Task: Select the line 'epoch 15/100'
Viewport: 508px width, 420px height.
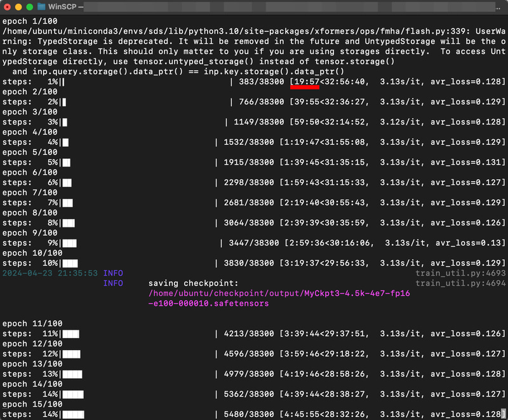Action: 32,405
